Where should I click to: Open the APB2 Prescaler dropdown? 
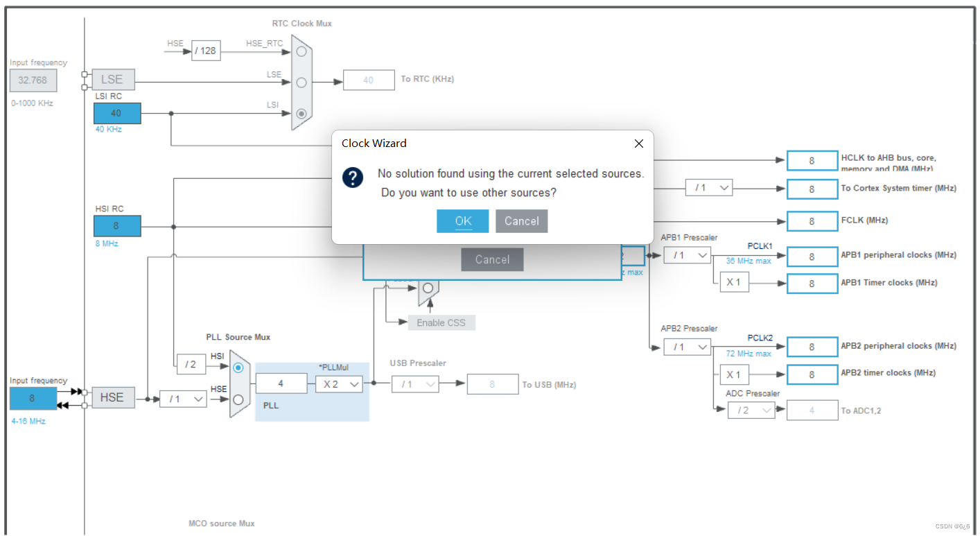[x=687, y=346]
